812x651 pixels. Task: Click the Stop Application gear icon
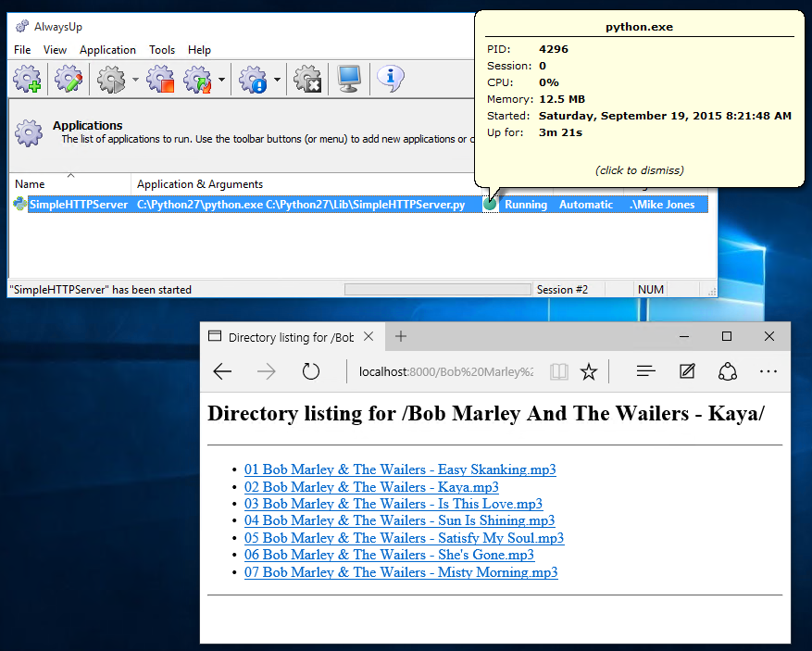[x=160, y=80]
